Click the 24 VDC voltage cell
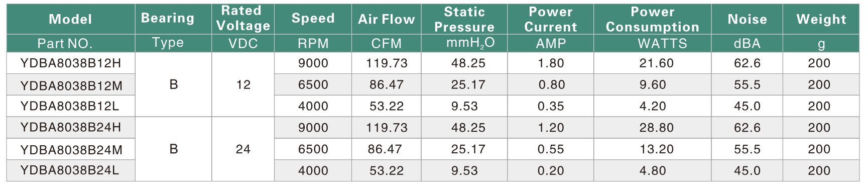Screen dimensions: 868x188 coord(243,149)
